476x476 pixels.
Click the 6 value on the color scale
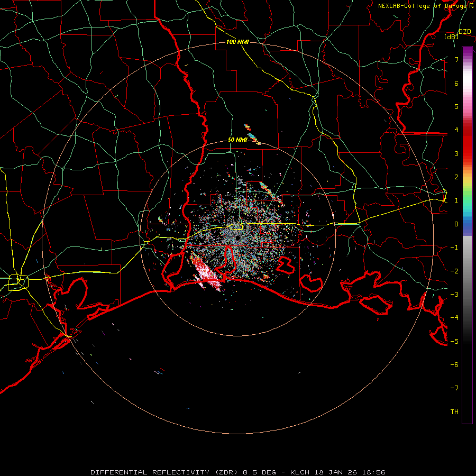[x=456, y=83]
